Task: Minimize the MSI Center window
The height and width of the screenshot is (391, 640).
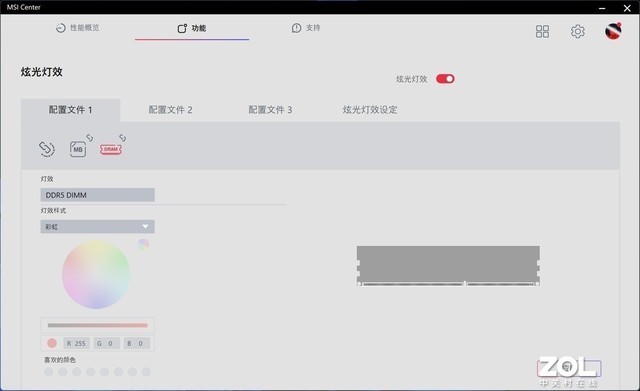Action: pyautogui.click(x=602, y=8)
